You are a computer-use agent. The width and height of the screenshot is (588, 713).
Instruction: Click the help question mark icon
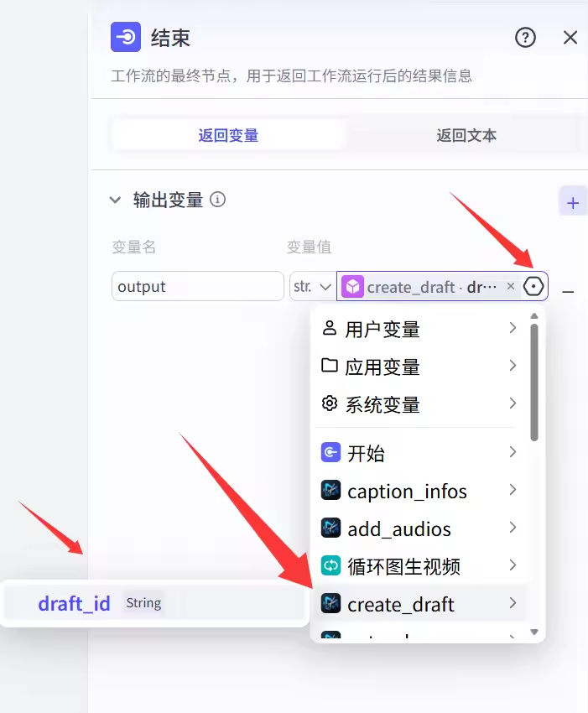coord(525,38)
